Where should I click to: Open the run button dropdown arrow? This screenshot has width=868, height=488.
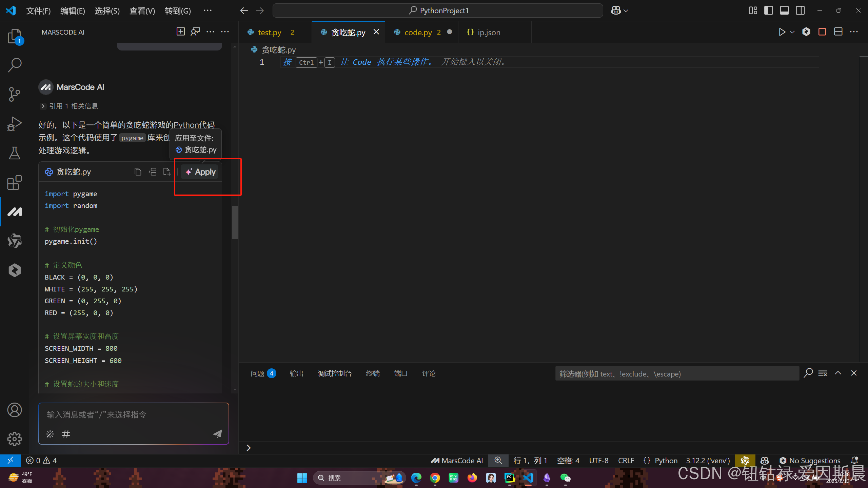792,32
